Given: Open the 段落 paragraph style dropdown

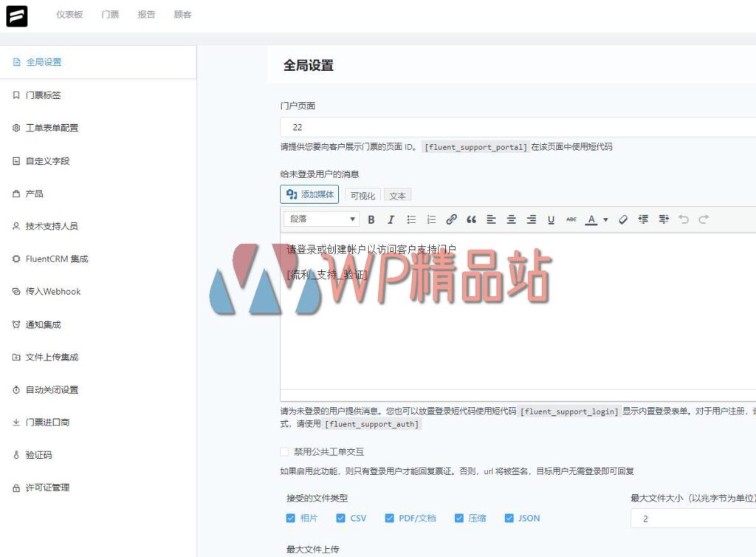Looking at the screenshot, I should 320,219.
